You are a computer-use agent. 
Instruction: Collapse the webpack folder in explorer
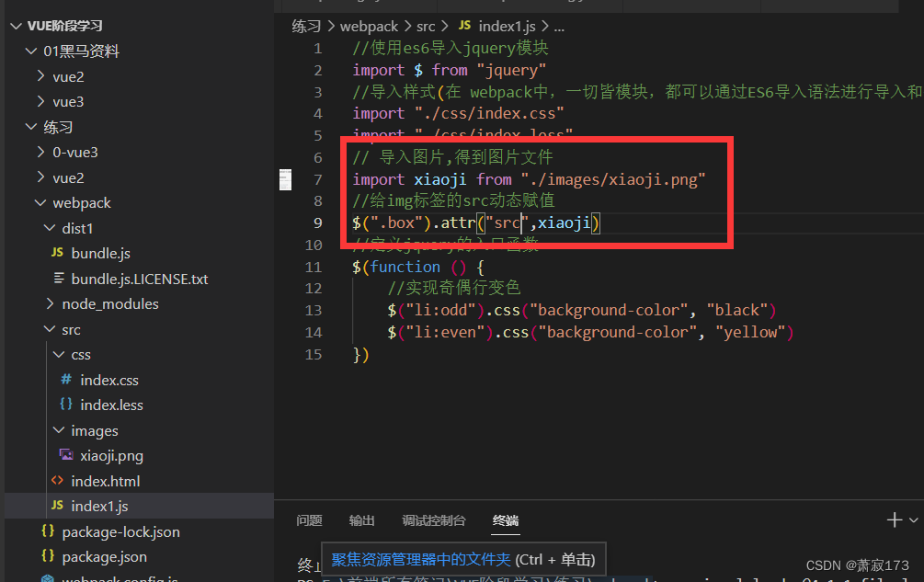40,203
